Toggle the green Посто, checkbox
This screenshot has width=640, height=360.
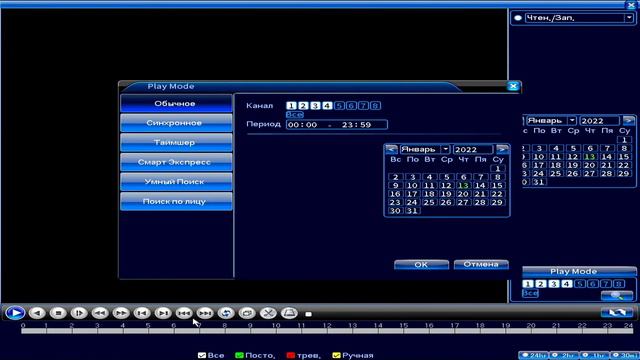point(239,356)
